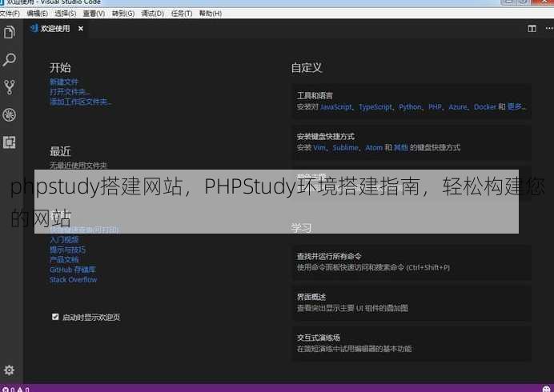This screenshot has height=392, width=554.
Task: Open the Debug view in activity bar
Action: 10,114
